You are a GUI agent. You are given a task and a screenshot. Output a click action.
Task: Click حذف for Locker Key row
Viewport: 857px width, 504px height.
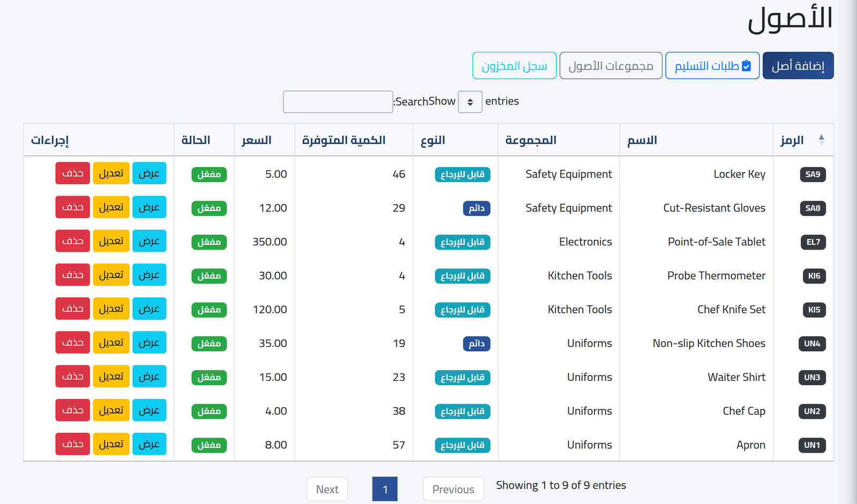[73, 173]
